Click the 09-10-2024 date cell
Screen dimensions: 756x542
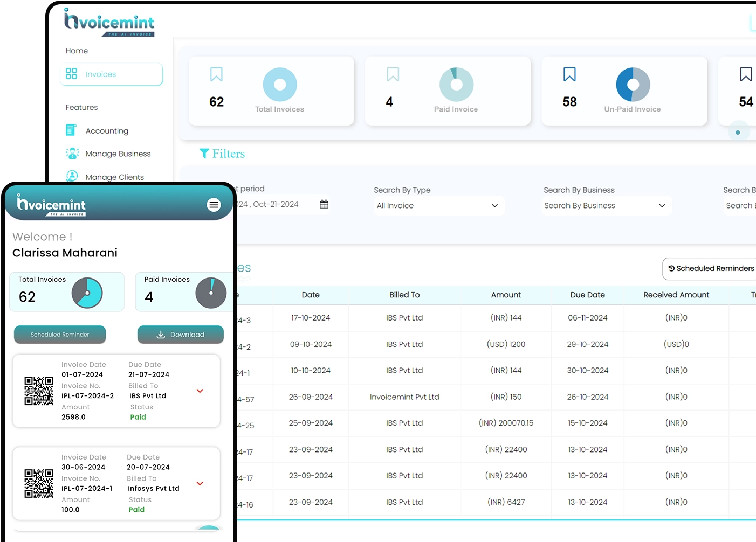[311, 344]
